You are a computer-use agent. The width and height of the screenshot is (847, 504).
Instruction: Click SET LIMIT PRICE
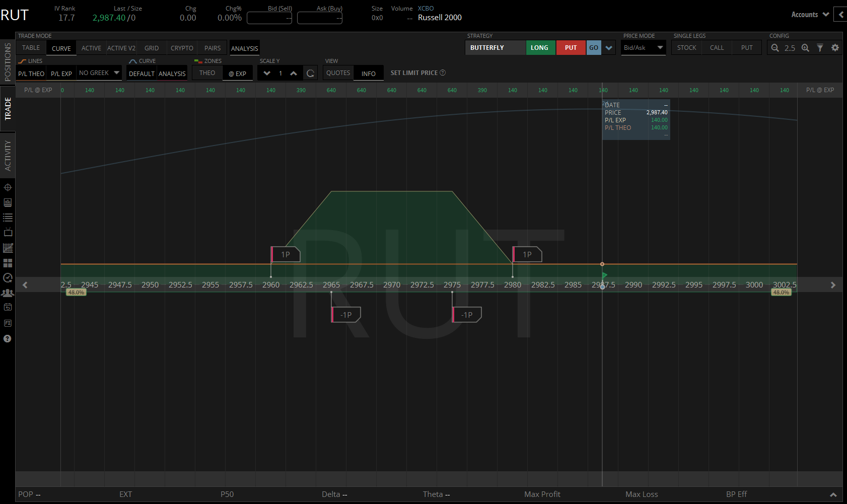coord(414,73)
